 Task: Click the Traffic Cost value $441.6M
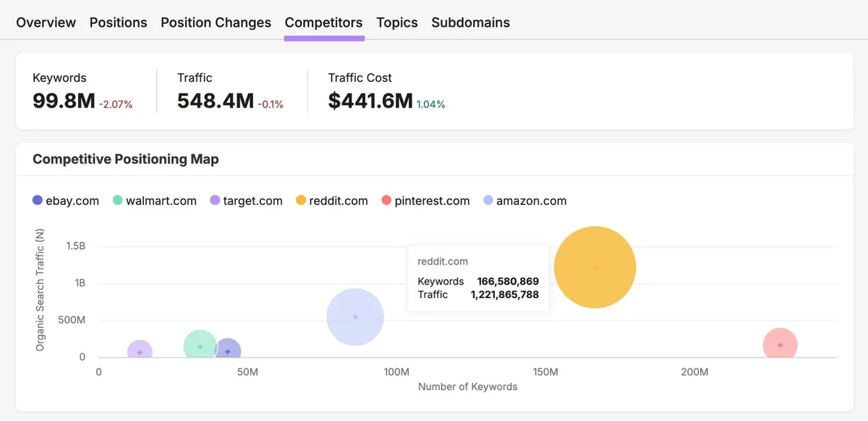click(370, 101)
